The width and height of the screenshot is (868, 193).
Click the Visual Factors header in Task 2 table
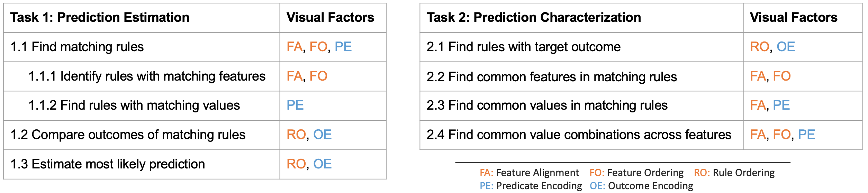tap(794, 18)
